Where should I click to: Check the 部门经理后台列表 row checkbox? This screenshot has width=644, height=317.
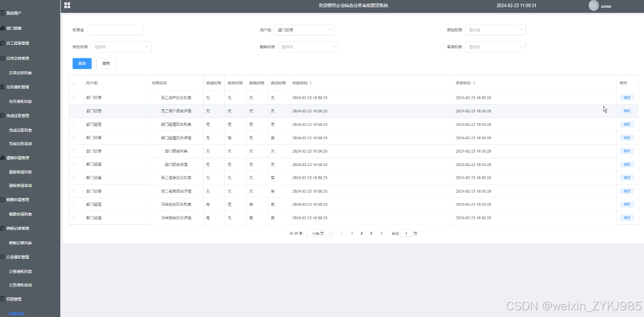pos(74,124)
